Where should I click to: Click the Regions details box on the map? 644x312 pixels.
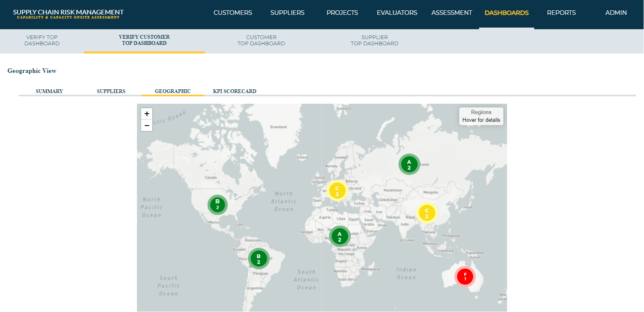pos(481,116)
